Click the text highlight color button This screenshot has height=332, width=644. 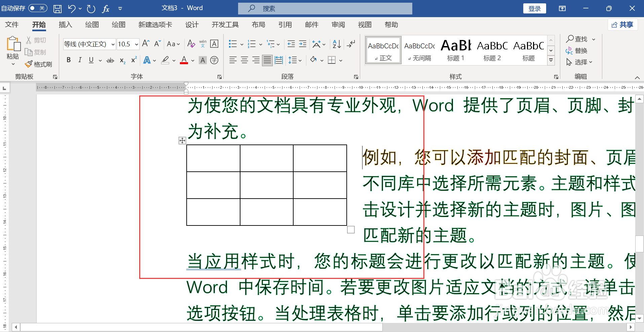165,60
